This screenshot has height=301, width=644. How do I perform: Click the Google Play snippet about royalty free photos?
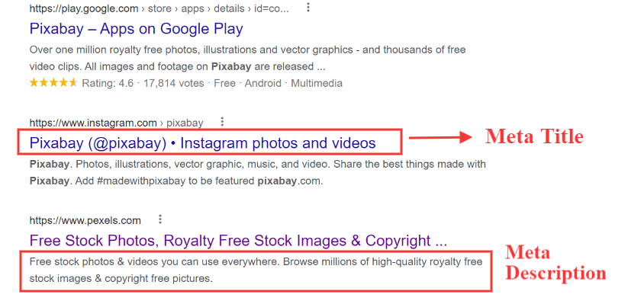coord(248,58)
